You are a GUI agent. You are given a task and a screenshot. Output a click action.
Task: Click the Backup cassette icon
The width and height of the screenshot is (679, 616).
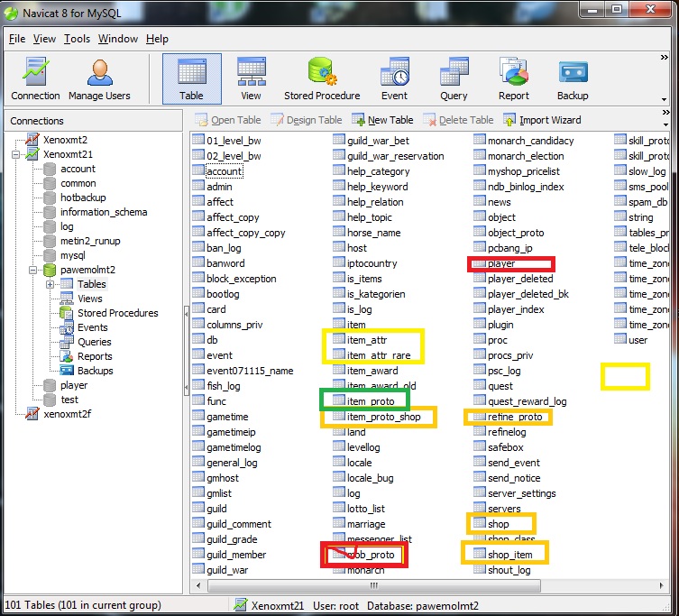[x=573, y=78]
